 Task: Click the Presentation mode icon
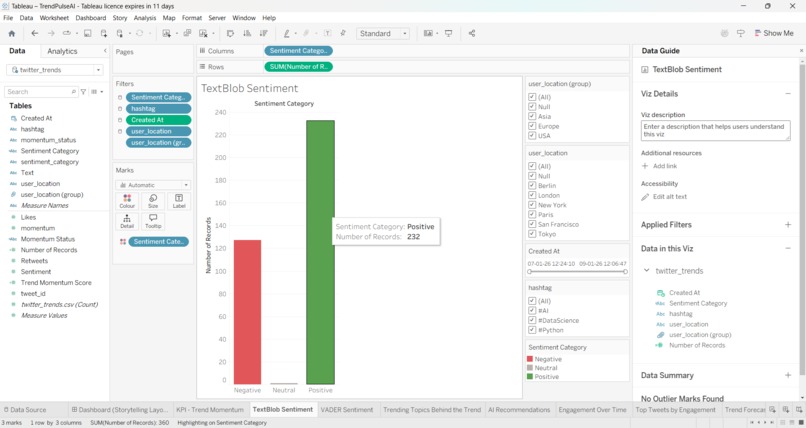click(448, 33)
